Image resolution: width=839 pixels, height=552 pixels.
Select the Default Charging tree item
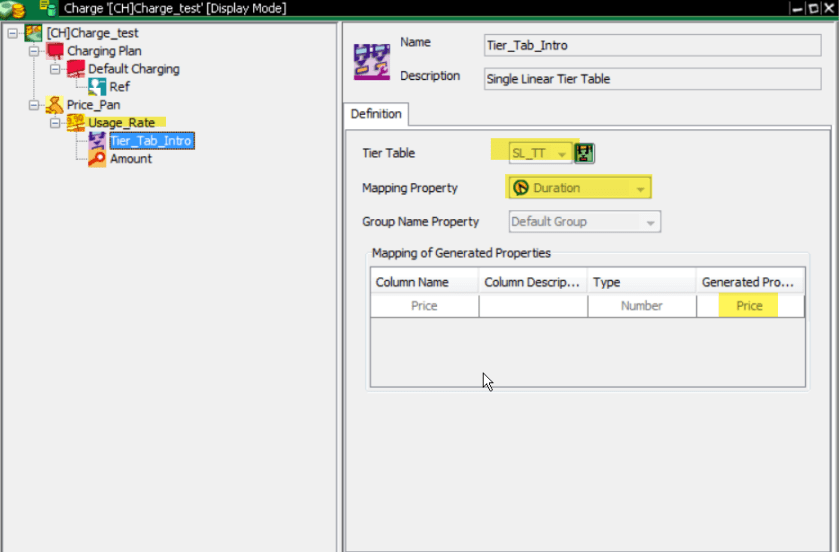click(134, 69)
